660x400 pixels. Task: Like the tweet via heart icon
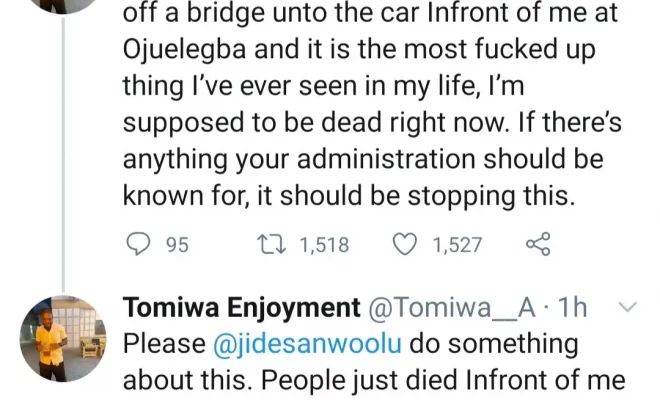point(405,244)
